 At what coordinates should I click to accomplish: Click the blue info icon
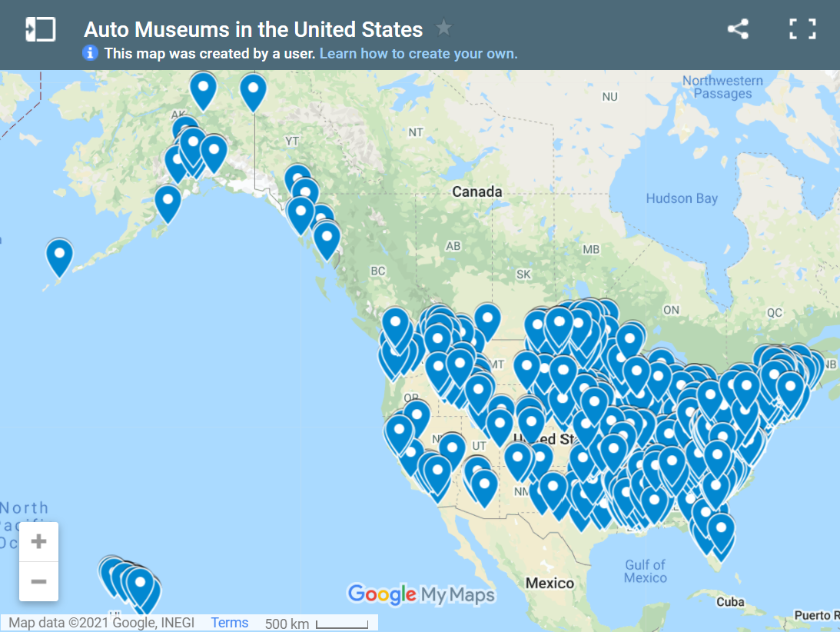(x=91, y=53)
